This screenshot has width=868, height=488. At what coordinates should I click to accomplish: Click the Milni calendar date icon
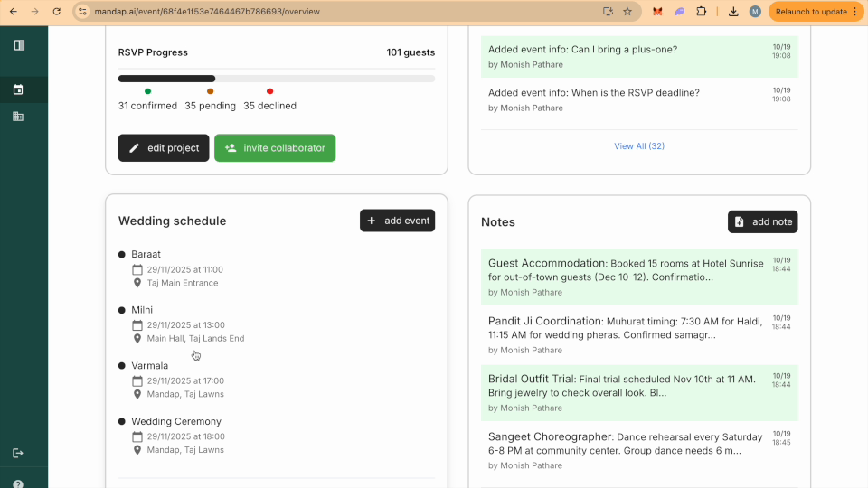(x=137, y=325)
